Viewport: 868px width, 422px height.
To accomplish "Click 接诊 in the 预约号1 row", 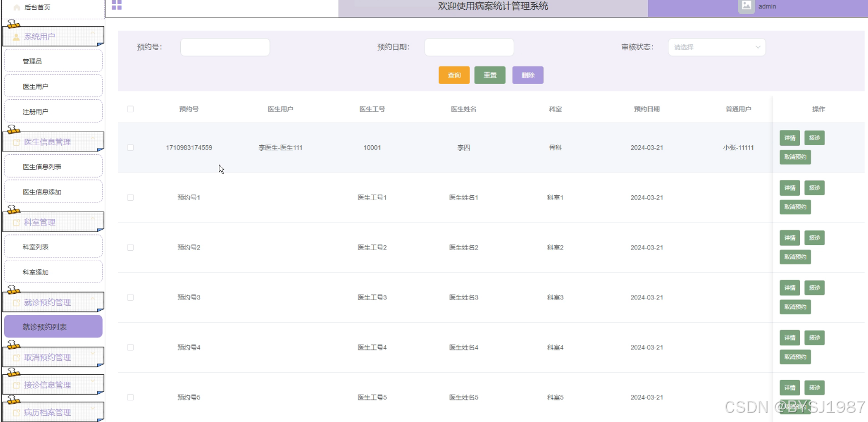I will pos(814,188).
